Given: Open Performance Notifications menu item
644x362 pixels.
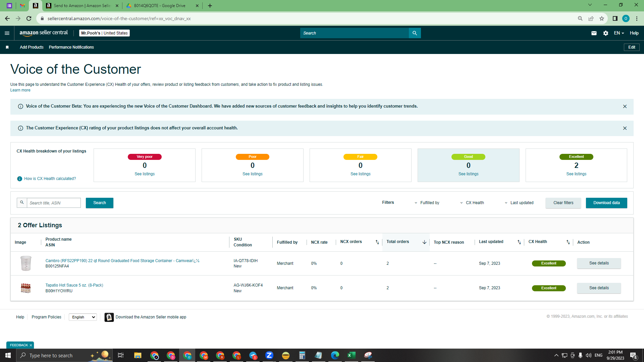Looking at the screenshot, I should point(71,47).
